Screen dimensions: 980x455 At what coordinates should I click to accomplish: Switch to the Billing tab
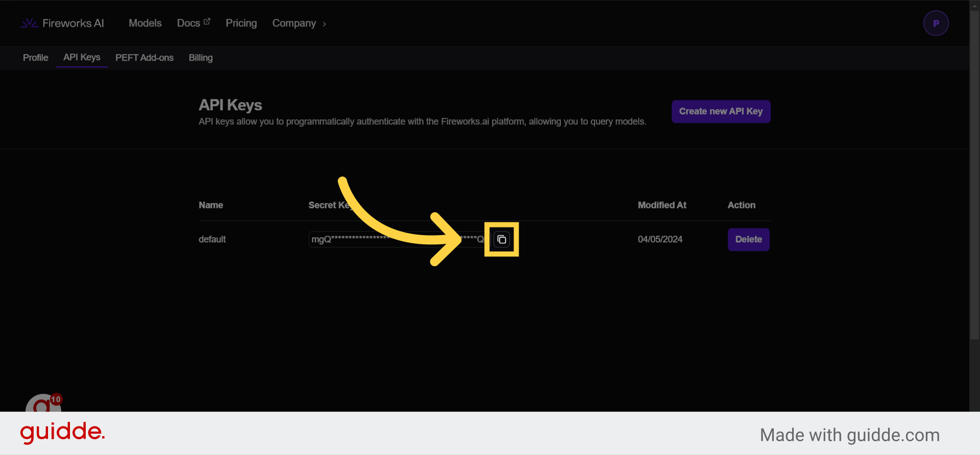pyautogui.click(x=201, y=58)
